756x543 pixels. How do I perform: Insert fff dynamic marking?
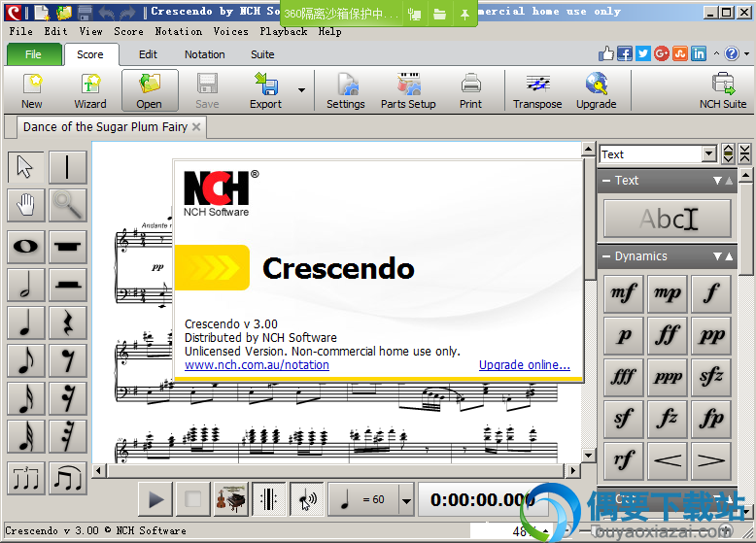[x=624, y=377]
